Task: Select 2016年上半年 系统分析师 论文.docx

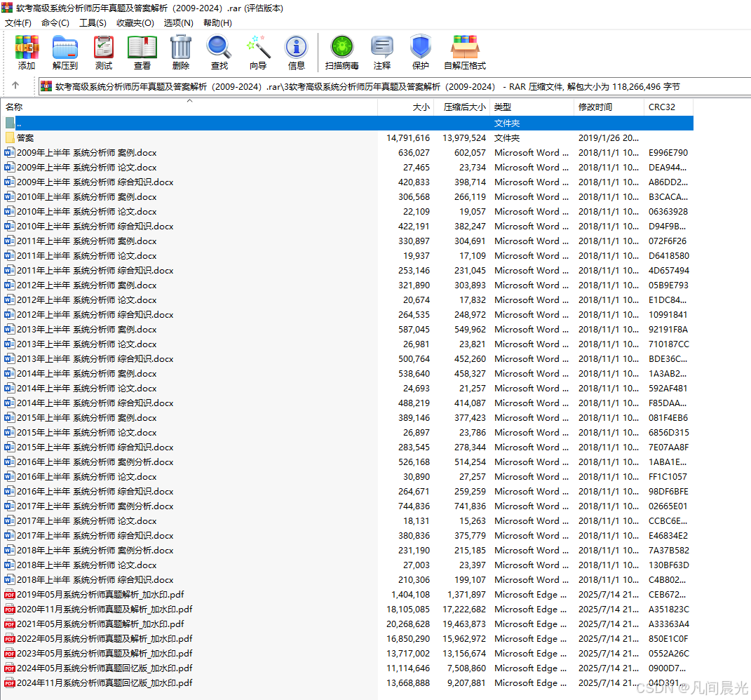Action: tap(349, 477)
